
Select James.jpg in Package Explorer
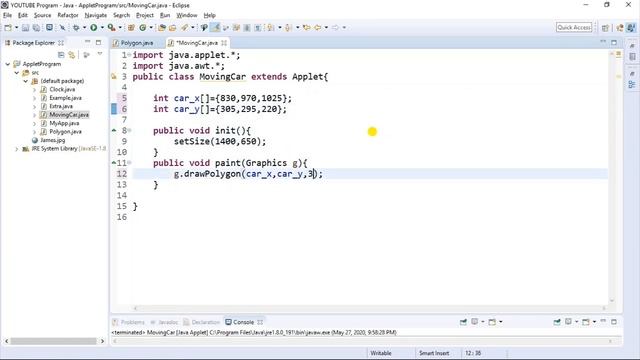52,140
